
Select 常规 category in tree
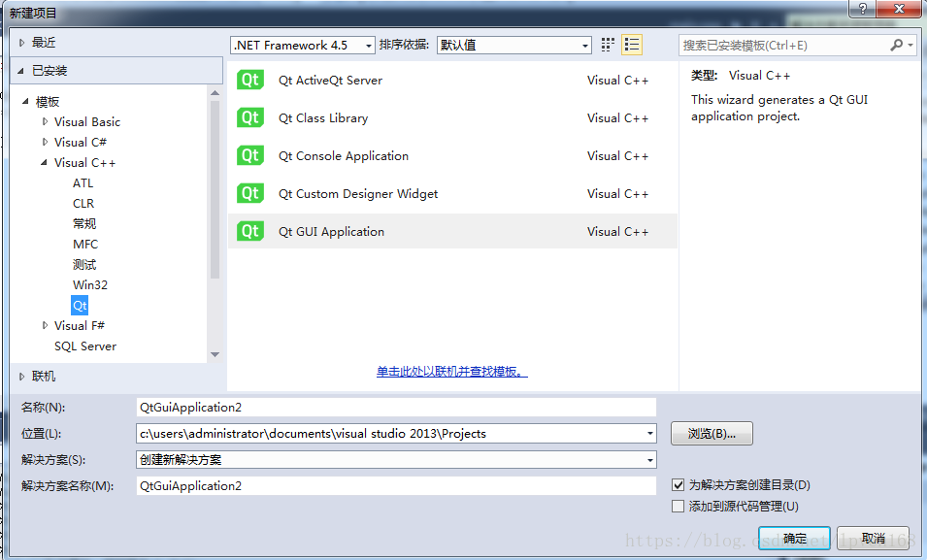pyautogui.click(x=84, y=223)
